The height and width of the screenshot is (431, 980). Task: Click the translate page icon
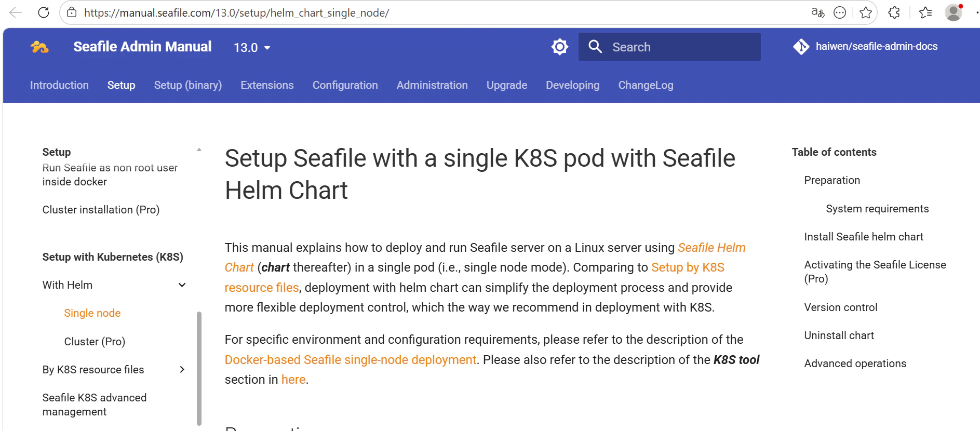pos(817,12)
